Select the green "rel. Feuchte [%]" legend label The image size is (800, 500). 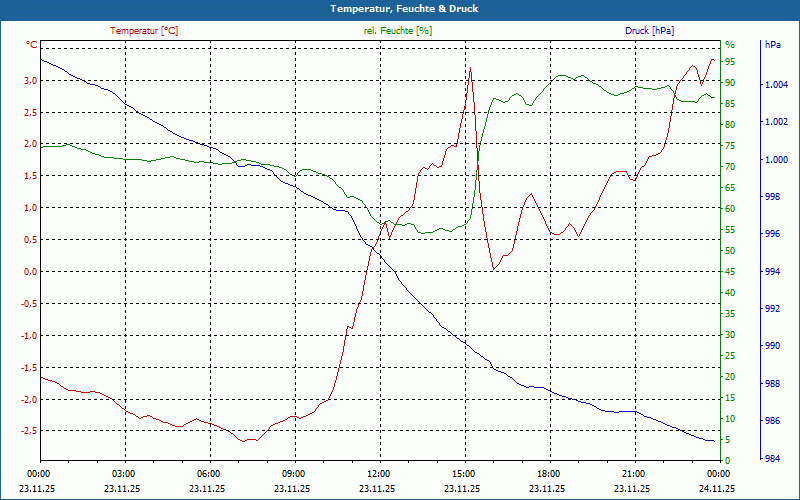pyautogui.click(x=397, y=31)
